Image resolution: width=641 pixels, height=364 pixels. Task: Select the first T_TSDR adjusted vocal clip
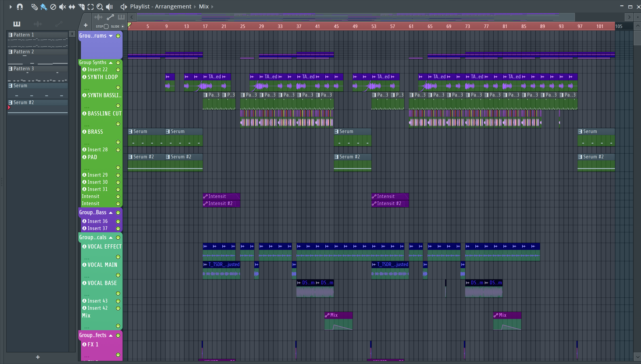click(x=221, y=270)
